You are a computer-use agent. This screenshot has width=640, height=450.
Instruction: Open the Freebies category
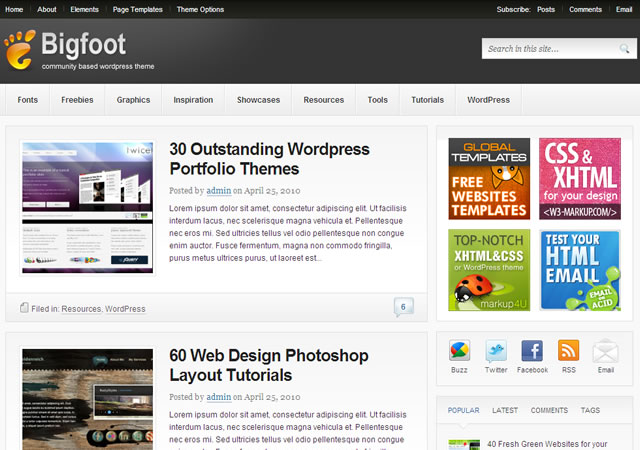[x=77, y=100]
